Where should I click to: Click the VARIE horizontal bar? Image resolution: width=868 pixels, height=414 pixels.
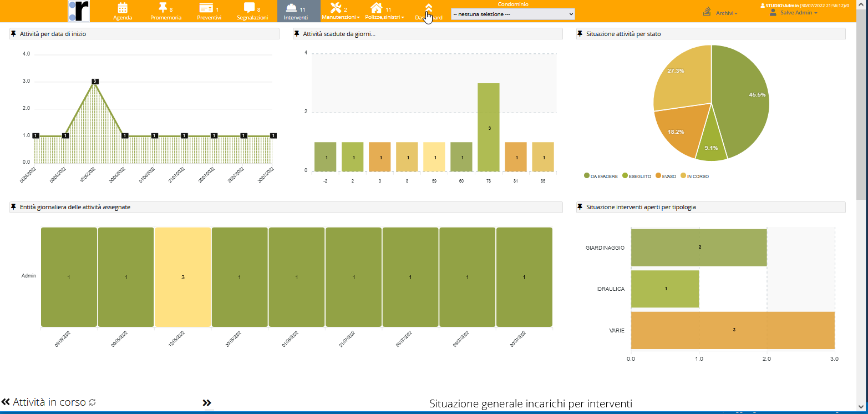point(733,330)
